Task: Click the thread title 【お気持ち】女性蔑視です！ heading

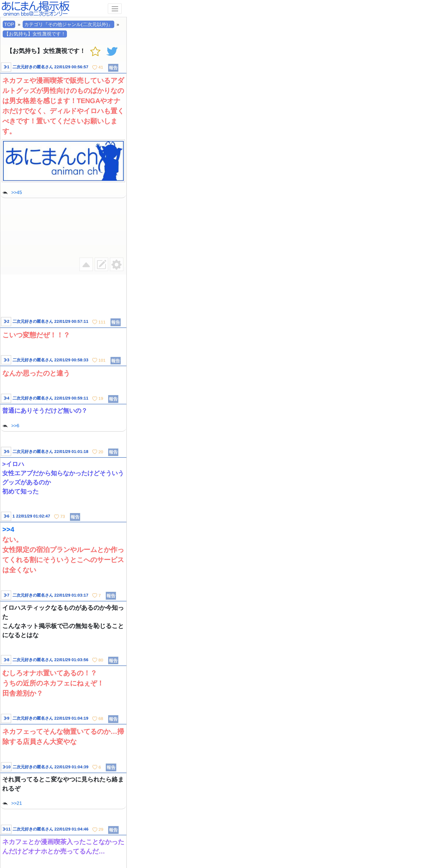Action: tap(46, 51)
